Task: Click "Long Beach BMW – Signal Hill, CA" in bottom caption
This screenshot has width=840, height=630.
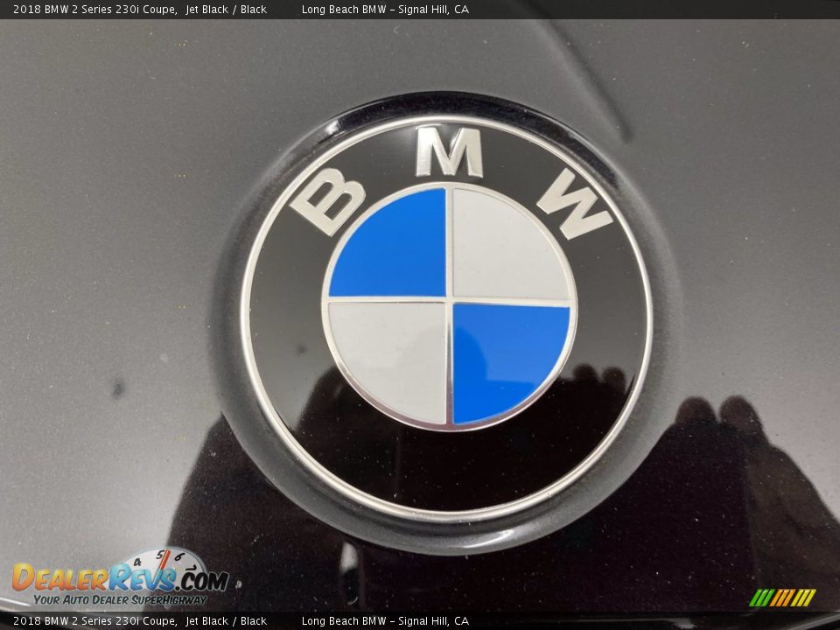Action: click(x=385, y=621)
